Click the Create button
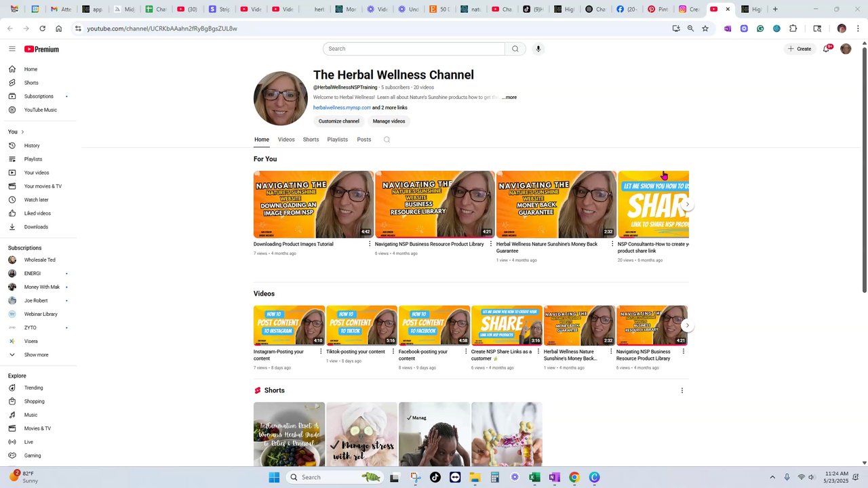 pyautogui.click(x=800, y=49)
